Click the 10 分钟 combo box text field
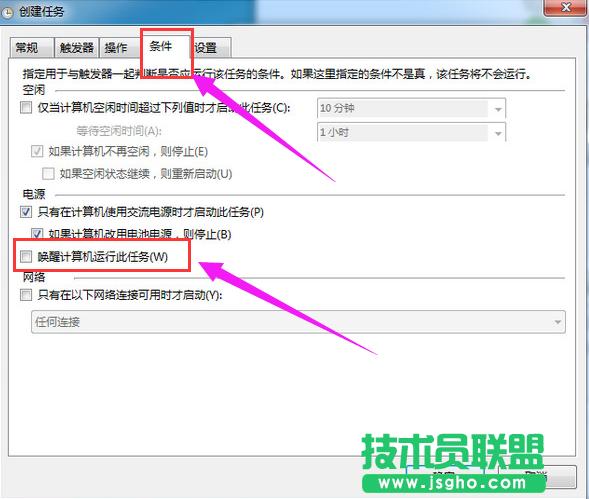 [x=403, y=109]
